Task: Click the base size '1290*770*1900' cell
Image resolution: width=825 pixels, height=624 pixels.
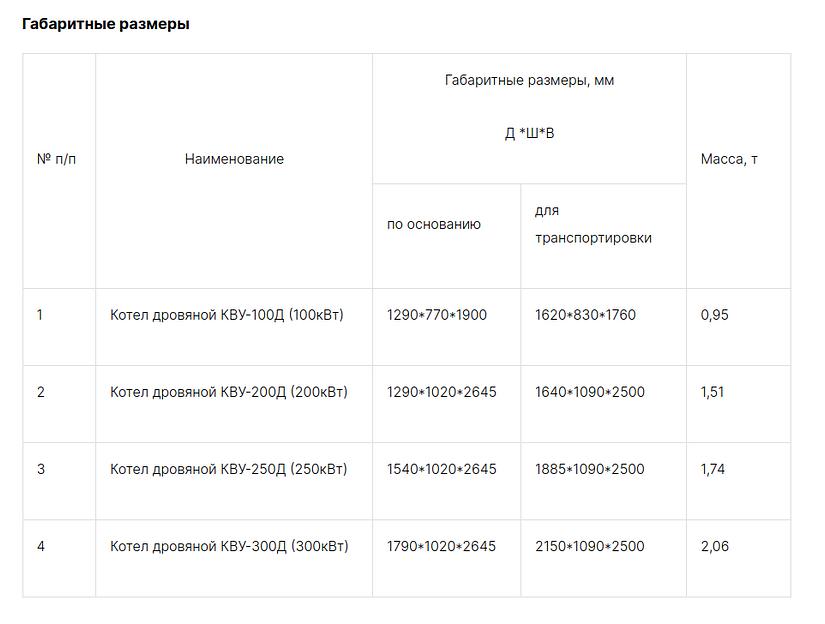Action: coord(437,315)
